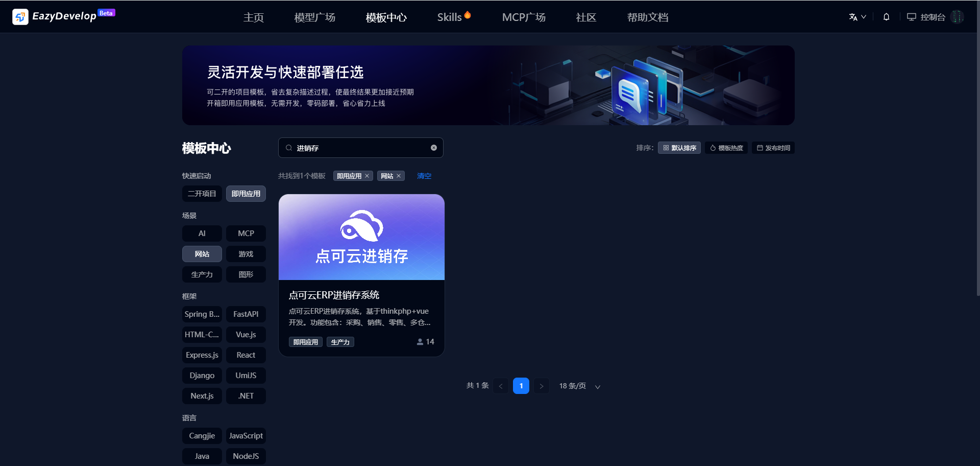Viewport: 980px width, 466px height.
Task: Open the notifications bell
Action: pyautogui.click(x=886, y=17)
